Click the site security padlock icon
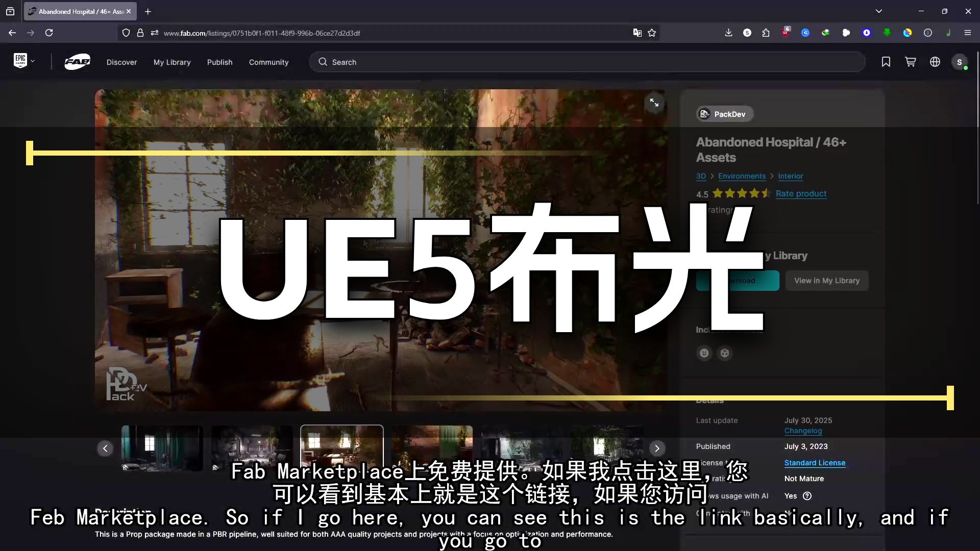This screenshot has height=551, width=980. 140,33
